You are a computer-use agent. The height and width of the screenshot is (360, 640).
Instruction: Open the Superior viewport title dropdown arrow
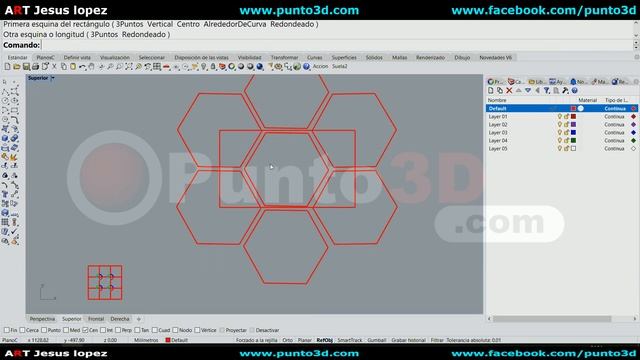tap(52, 78)
